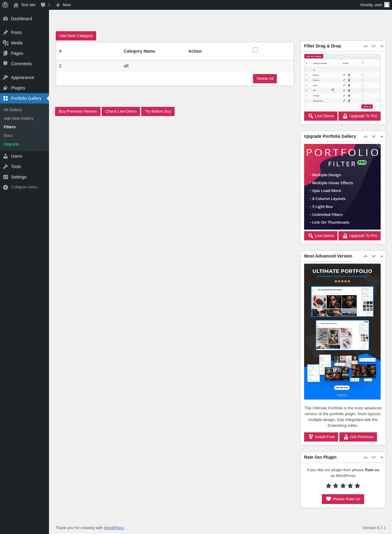Screen dimensions: 392x534
Task: Click the Tools wrench icon
Action: tap(6, 167)
